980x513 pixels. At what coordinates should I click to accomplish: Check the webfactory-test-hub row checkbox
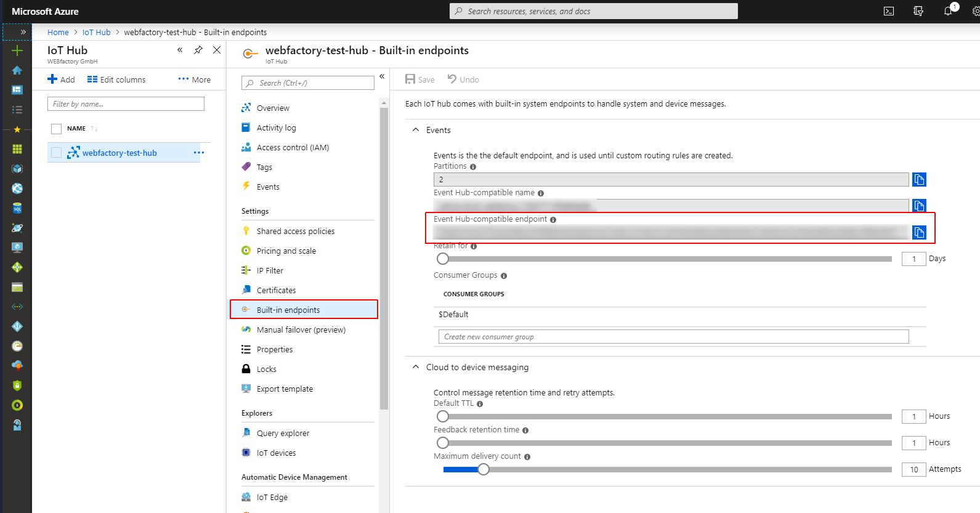coord(57,153)
